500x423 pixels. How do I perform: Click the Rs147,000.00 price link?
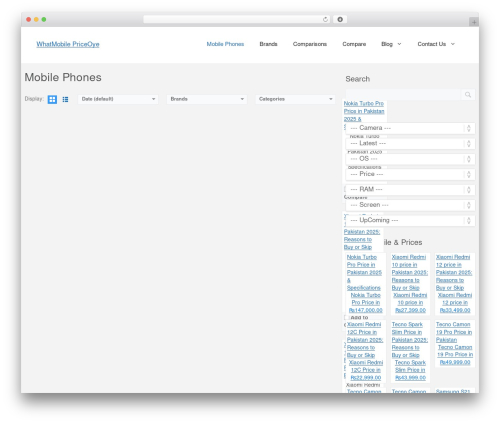point(366,310)
